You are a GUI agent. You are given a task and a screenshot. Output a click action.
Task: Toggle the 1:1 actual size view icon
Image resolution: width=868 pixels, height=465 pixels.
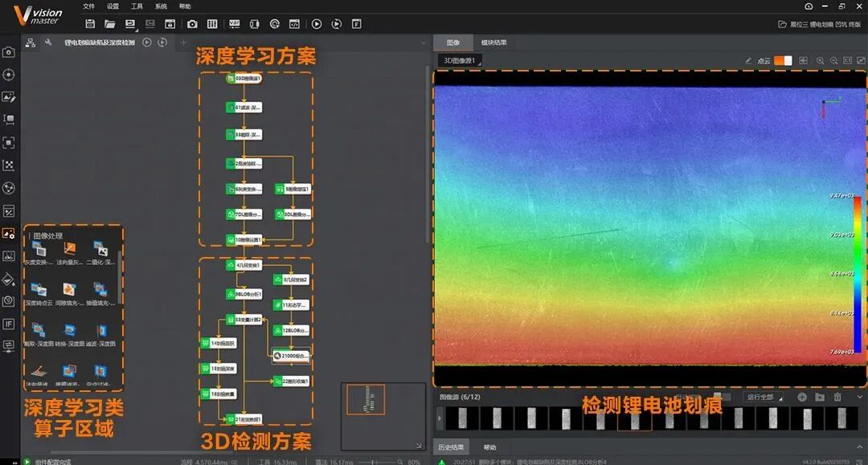point(848,61)
